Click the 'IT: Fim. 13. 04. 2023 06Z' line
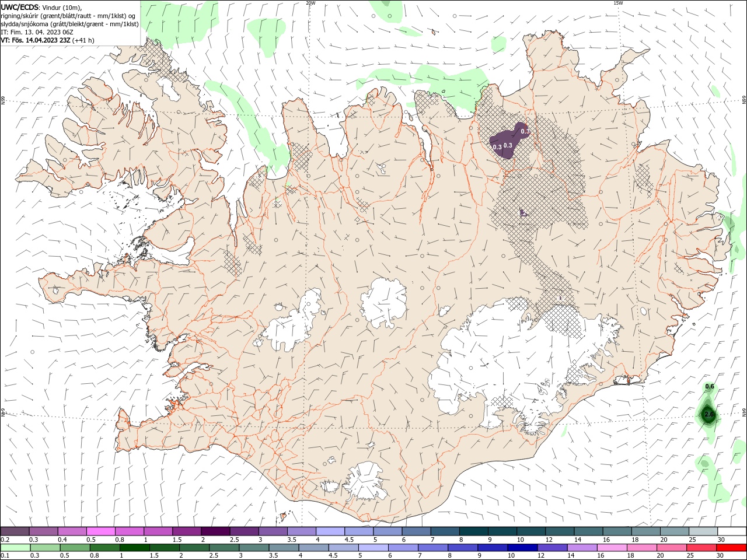The height and width of the screenshot is (560, 747). point(37,32)
